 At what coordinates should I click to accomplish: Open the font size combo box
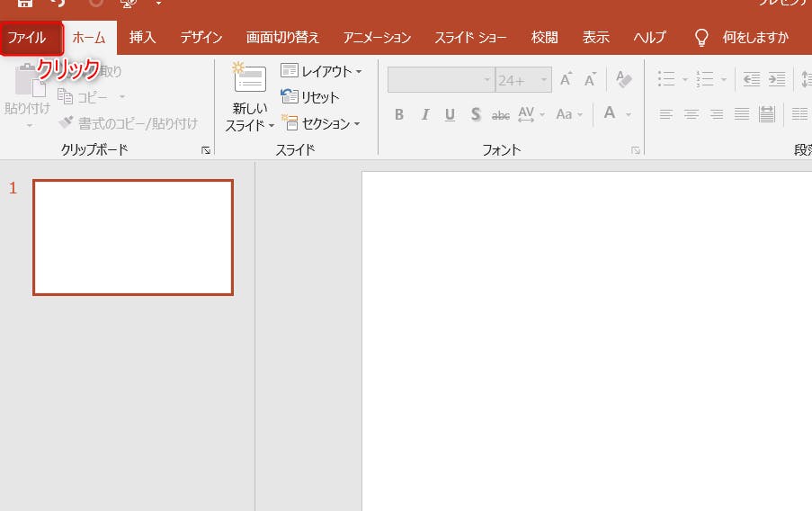point(522,80)
